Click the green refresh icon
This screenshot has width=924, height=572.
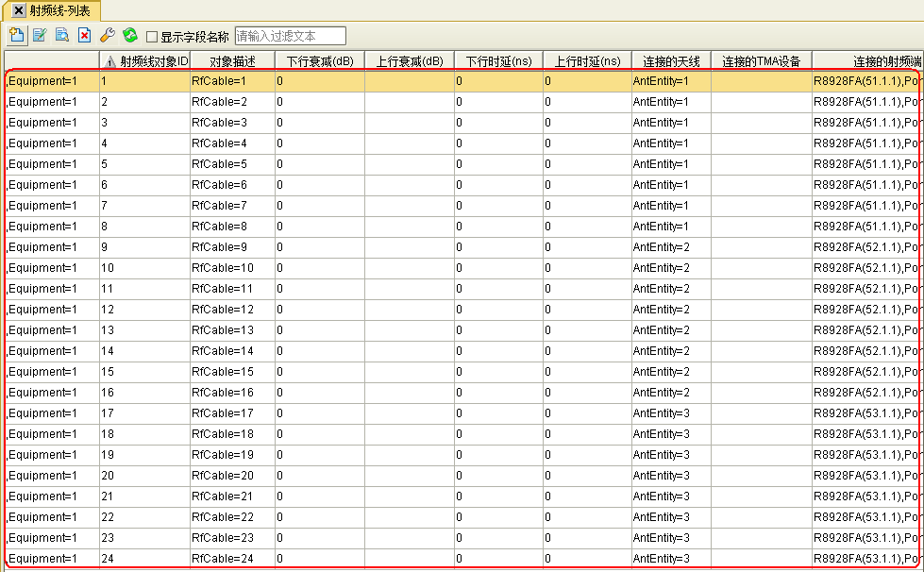tap(129, 36)
